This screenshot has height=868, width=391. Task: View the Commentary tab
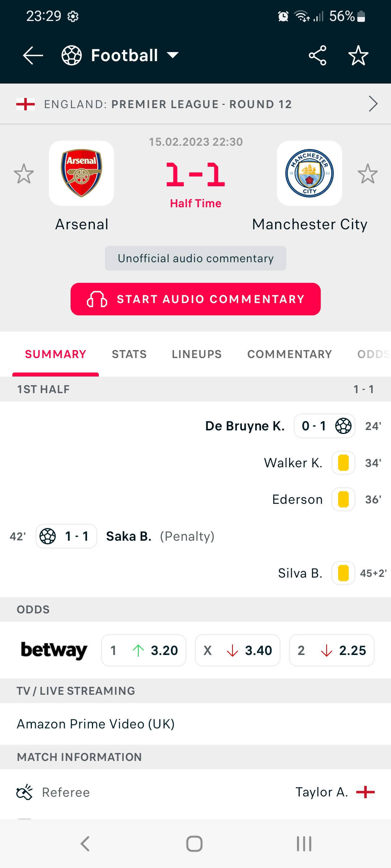(x=290, y=354)
